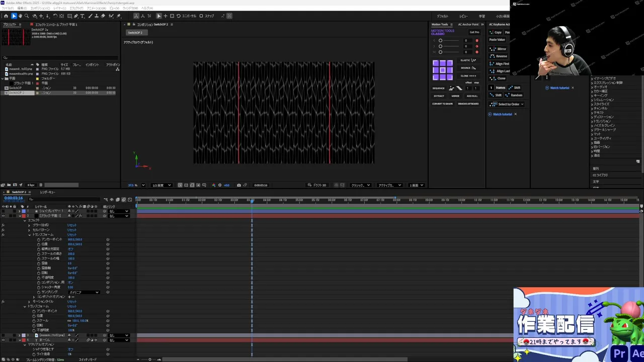The height and width of the screenshot is (362, 644).
Task: Click the new folder icon in Project panel
Action: click(x=10, y=185)
